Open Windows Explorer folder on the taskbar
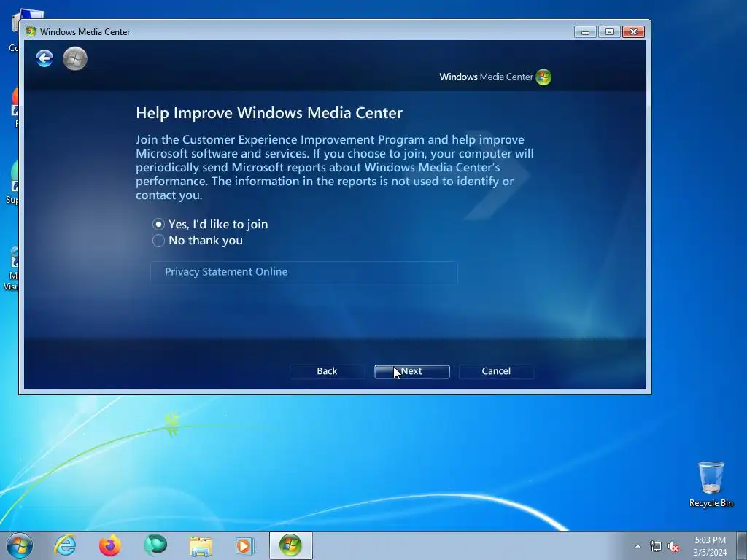 201,546
